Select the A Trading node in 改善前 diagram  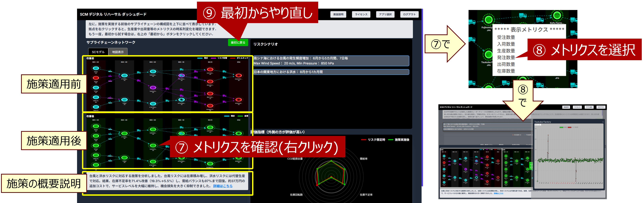pyautogui.click(x=125, y=75)
